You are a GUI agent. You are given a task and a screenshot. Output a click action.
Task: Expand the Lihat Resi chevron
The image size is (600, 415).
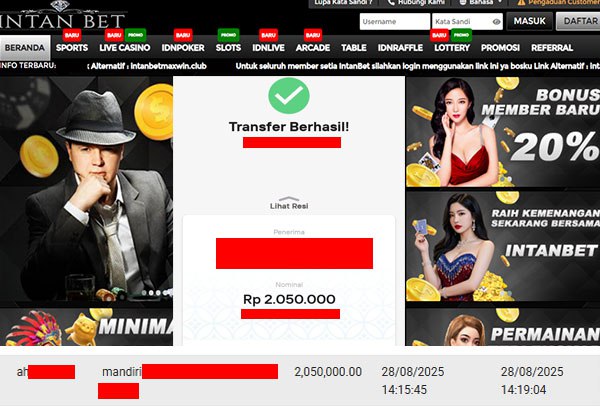[289, 199]
